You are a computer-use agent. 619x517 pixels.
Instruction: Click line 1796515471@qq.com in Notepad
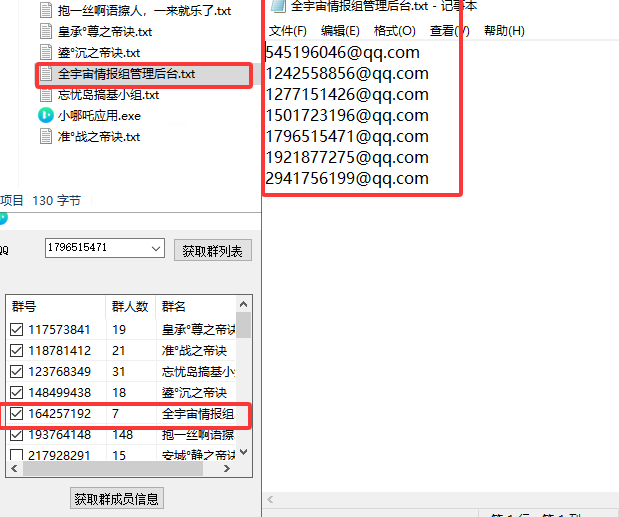[x=347, y=136]
